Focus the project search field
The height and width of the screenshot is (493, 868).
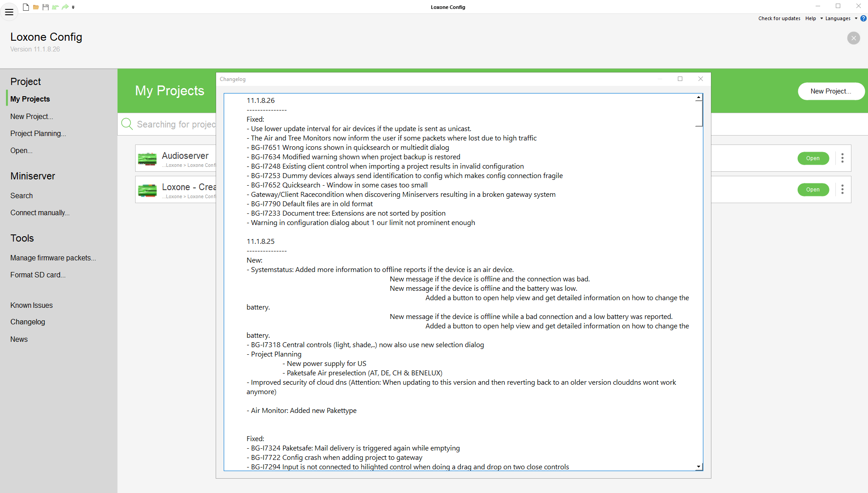tap(176, 124)
